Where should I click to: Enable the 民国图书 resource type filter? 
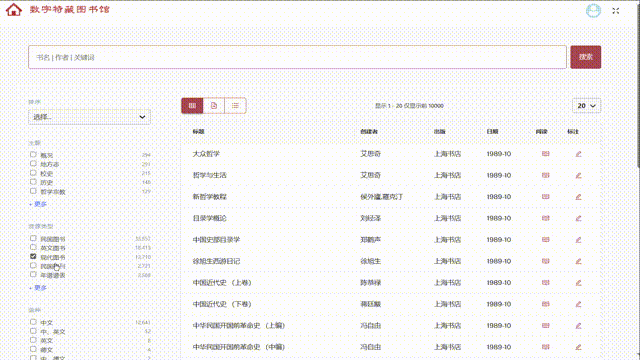[x=33, y=238]
